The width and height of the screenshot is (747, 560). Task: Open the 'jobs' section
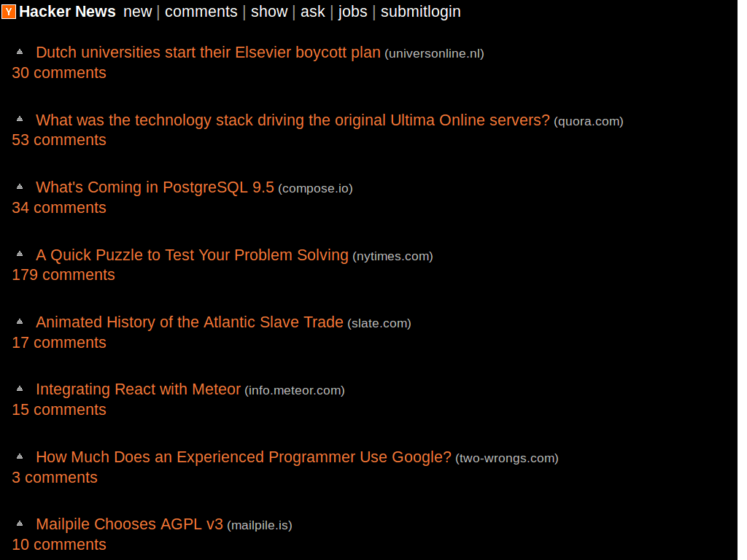click(352, 12)
